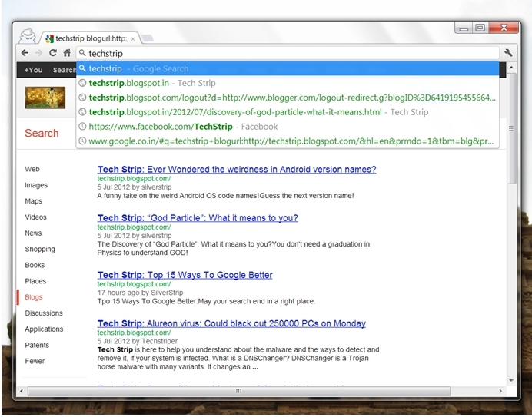Switch to Patents results

point(37,345)
